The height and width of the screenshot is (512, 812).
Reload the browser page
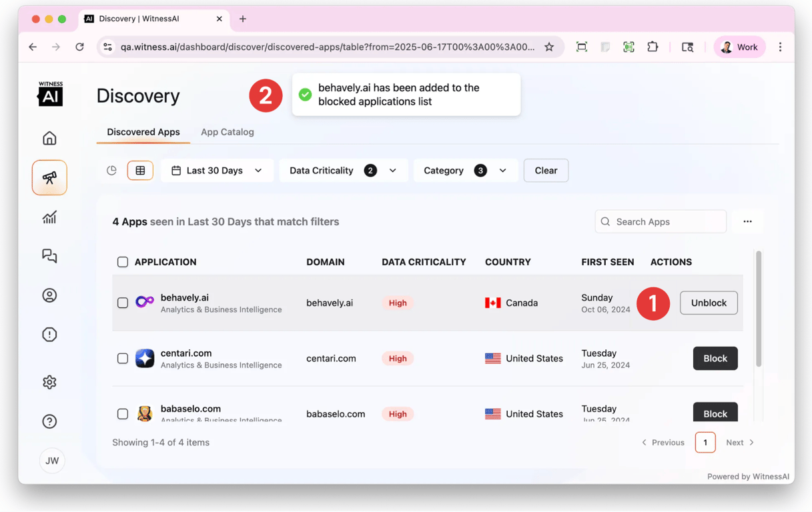pos(79,47)
